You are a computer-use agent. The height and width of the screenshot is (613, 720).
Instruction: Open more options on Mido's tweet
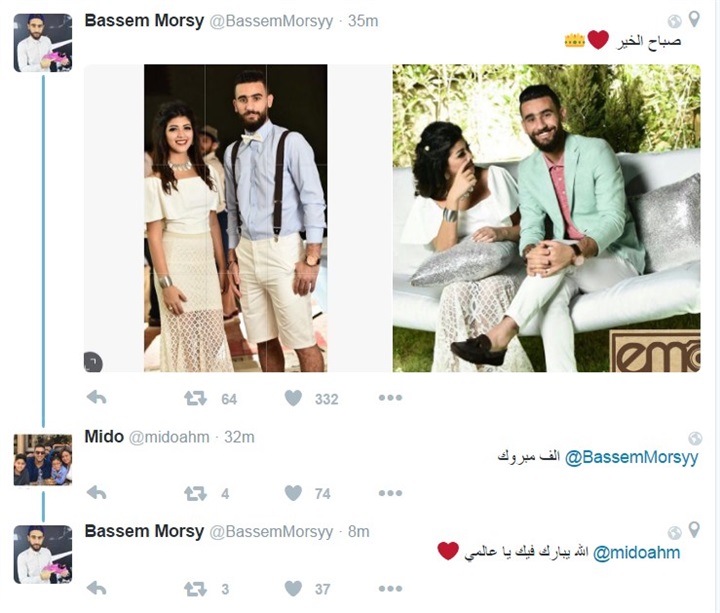[390, 493]
